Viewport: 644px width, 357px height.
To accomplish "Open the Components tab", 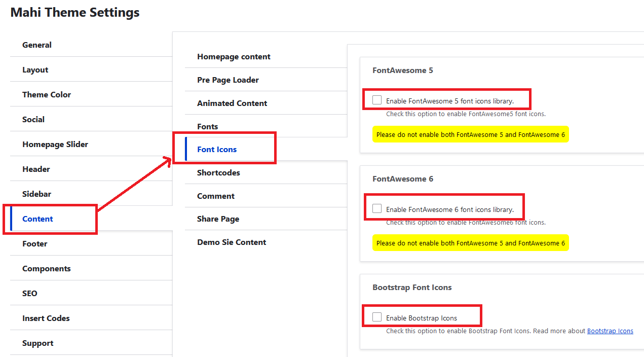I will [x=47, y=269].
